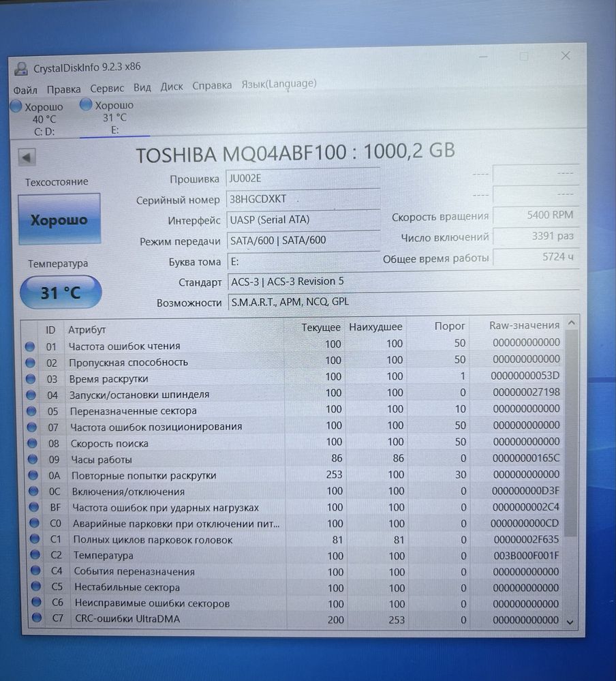
Task: Click the previous disk arrow button
Action: tap(27, 157)
